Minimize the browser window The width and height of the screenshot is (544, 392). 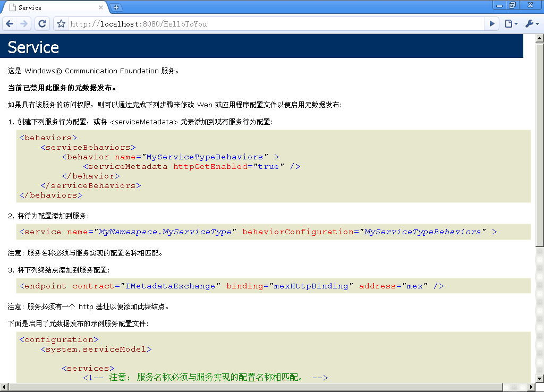(x=498, y=5)
